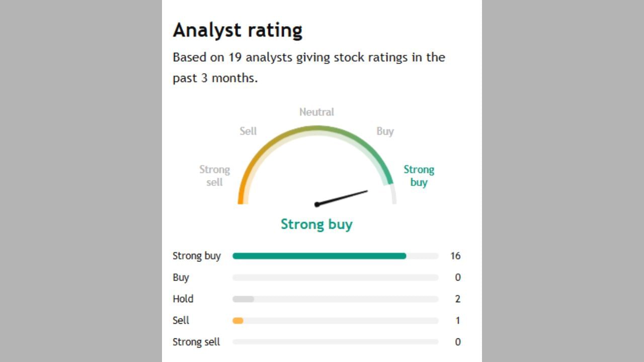
Task: Select the gray Strong sell gauge label
Action: 214,176
